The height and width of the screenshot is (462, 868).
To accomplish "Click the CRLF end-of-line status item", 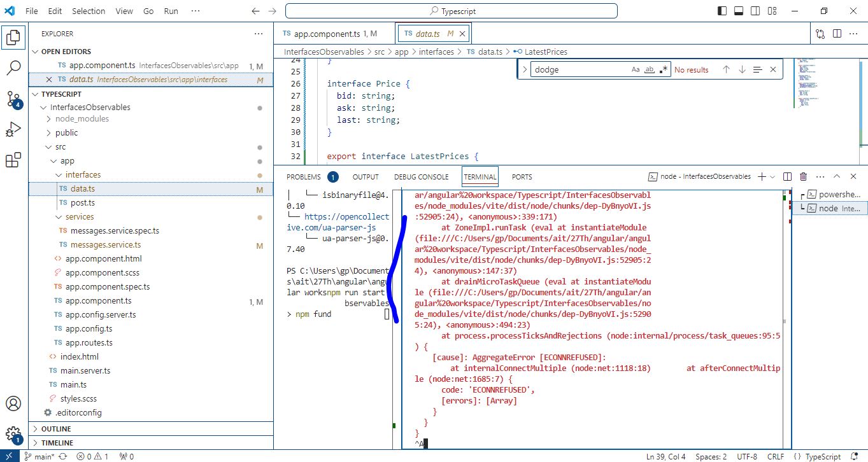I will [x=776, y=456].
